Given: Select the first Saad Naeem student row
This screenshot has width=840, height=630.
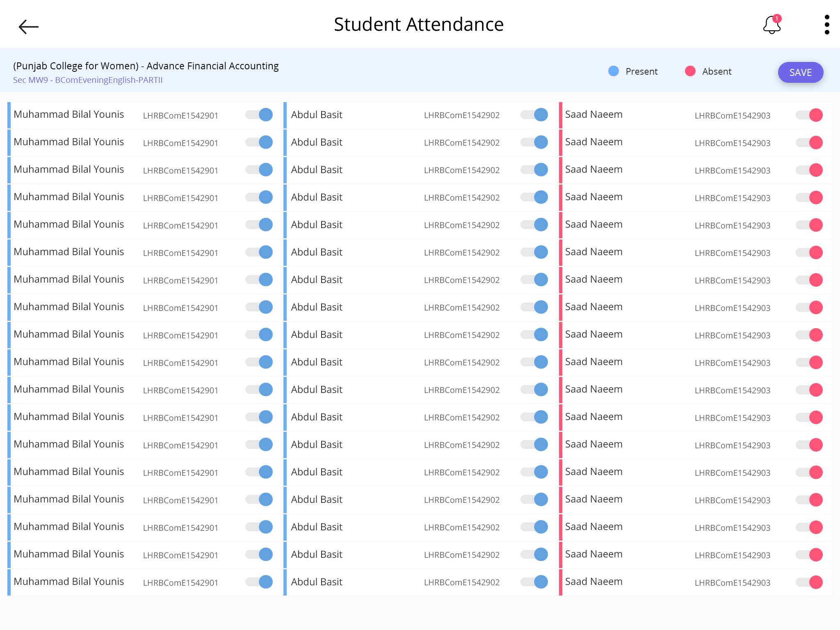Looking at the screenshot, I should pyautogui.click(x=593, y=115).
